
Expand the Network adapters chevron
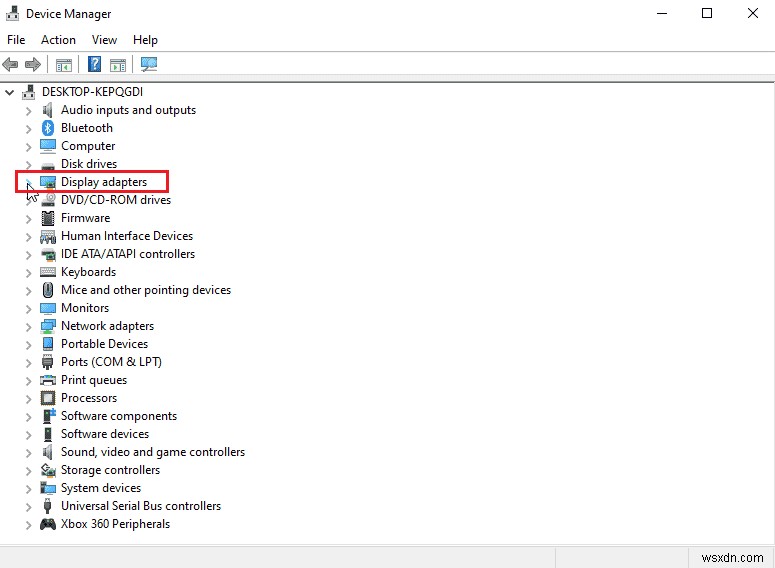pyautogui.click(x=29, y=327)
